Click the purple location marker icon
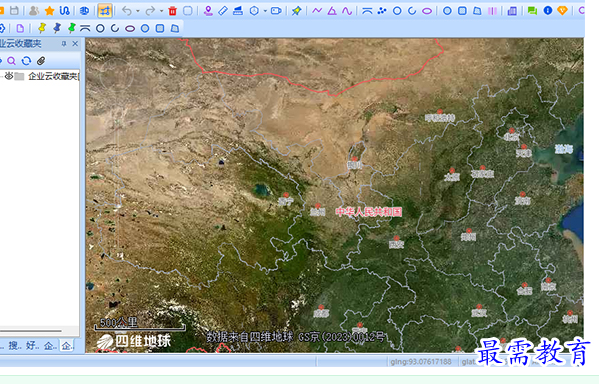 (x=208, y=11)
